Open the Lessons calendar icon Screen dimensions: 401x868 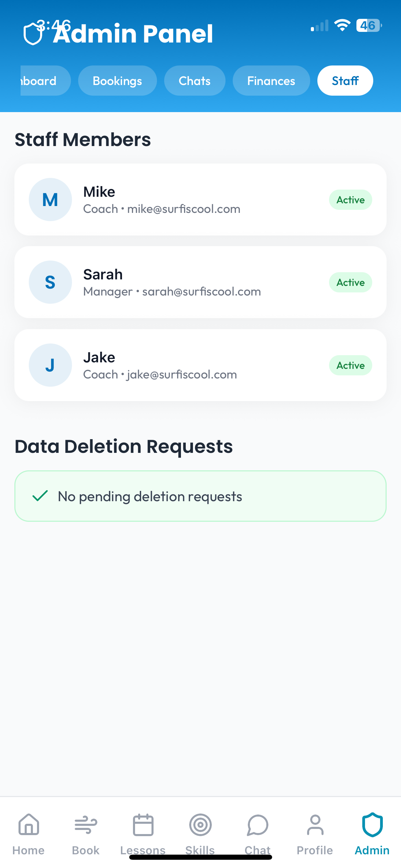coord(143,825)
